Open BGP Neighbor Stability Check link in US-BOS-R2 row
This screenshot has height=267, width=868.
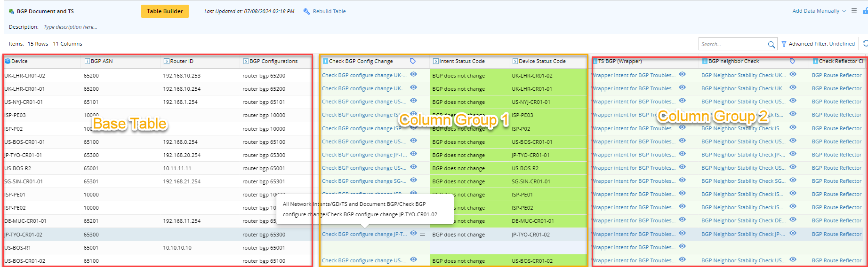(743, 168)
